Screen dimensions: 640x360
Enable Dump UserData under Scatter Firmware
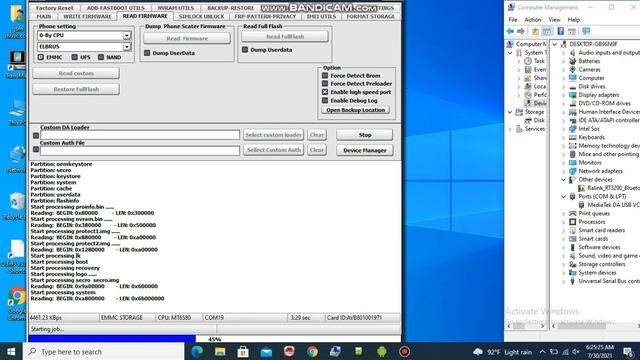coord(147,53)
